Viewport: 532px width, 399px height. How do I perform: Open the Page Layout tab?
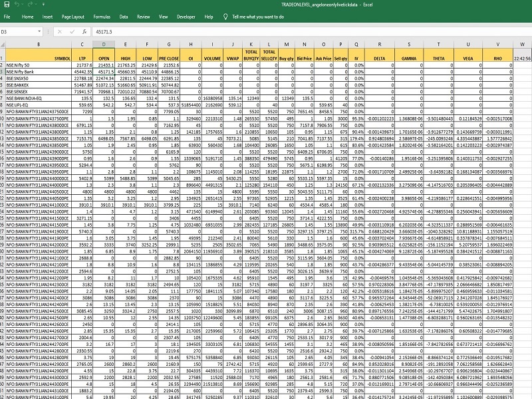pyautogui.click(x=72, y=17)
